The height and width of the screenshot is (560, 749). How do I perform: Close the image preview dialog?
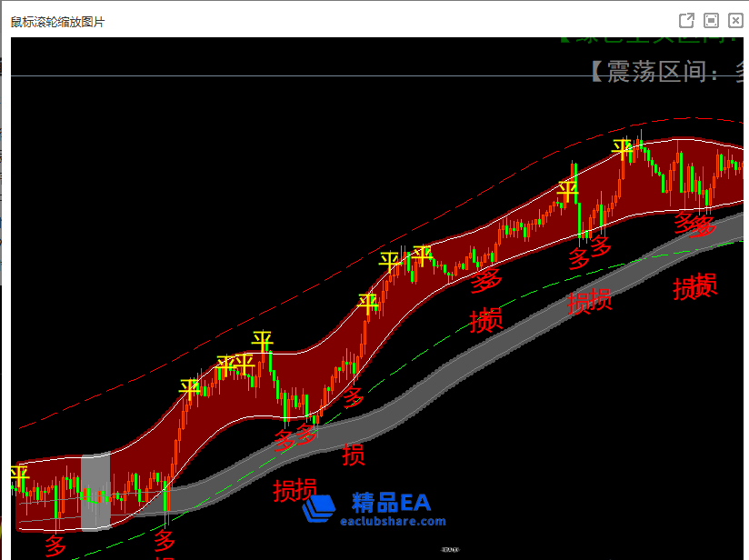[x=735, y=21]
